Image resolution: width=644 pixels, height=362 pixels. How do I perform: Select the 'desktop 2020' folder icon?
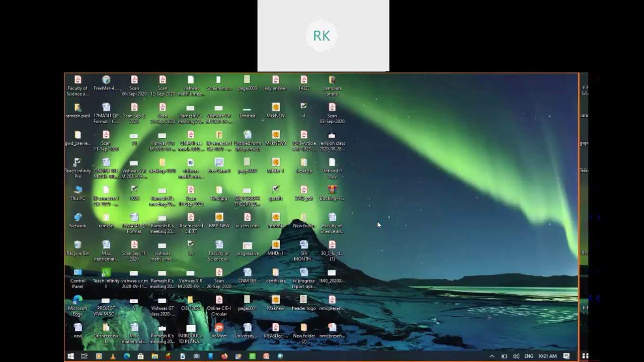[162, 165]
